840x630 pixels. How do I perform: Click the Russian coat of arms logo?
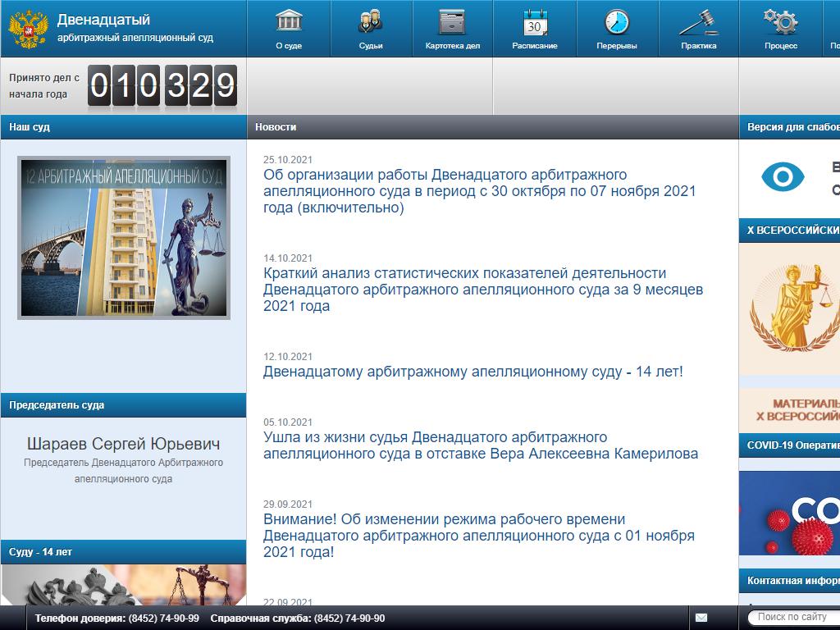pyautogui.click(x=28, y=29)
